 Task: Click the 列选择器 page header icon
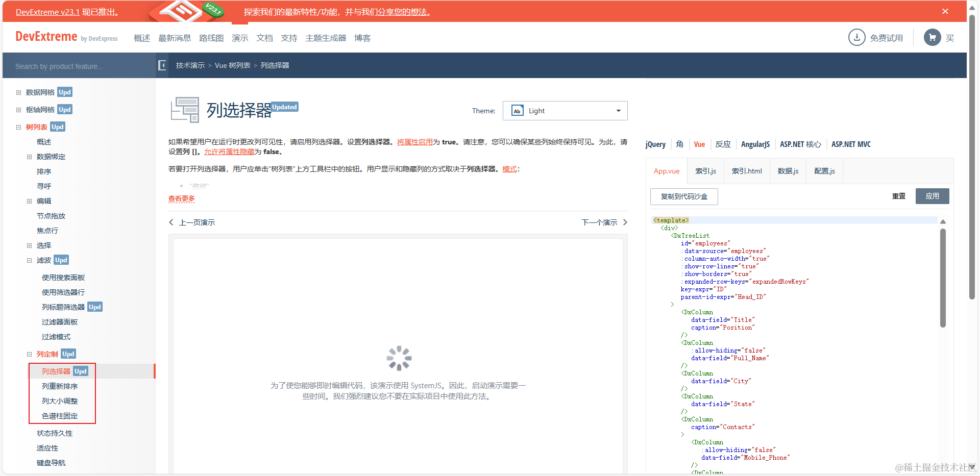[x=185, y=110]
